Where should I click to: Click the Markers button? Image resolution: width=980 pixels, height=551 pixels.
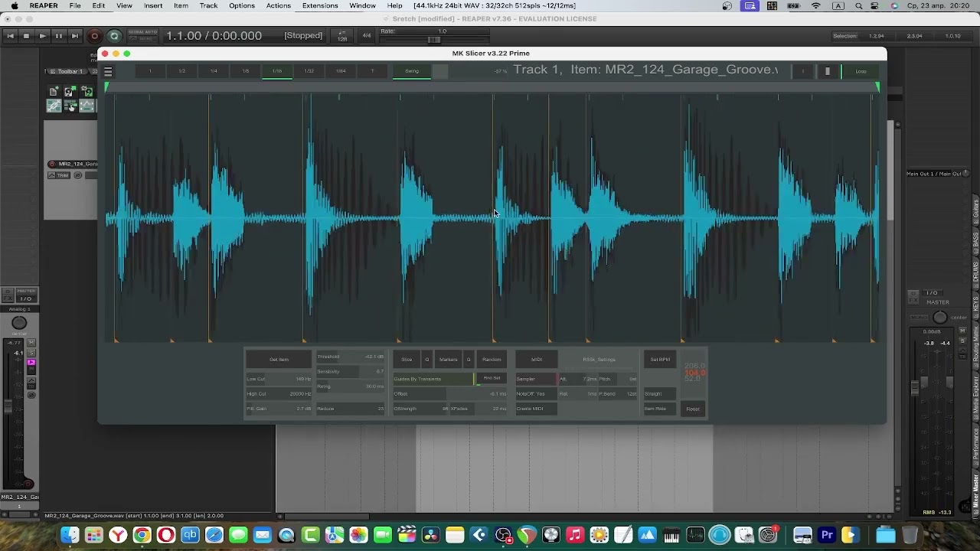pos(448,360)
